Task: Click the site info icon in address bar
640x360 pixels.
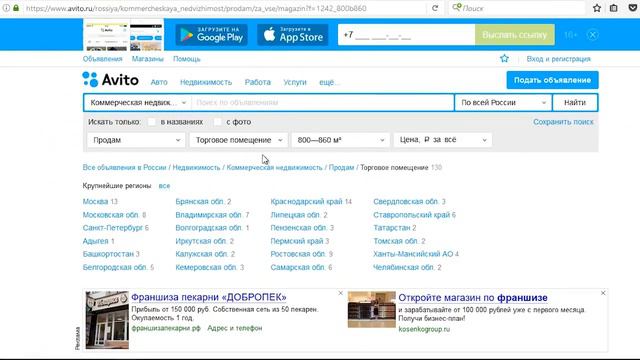Action: tap(6, 8)
